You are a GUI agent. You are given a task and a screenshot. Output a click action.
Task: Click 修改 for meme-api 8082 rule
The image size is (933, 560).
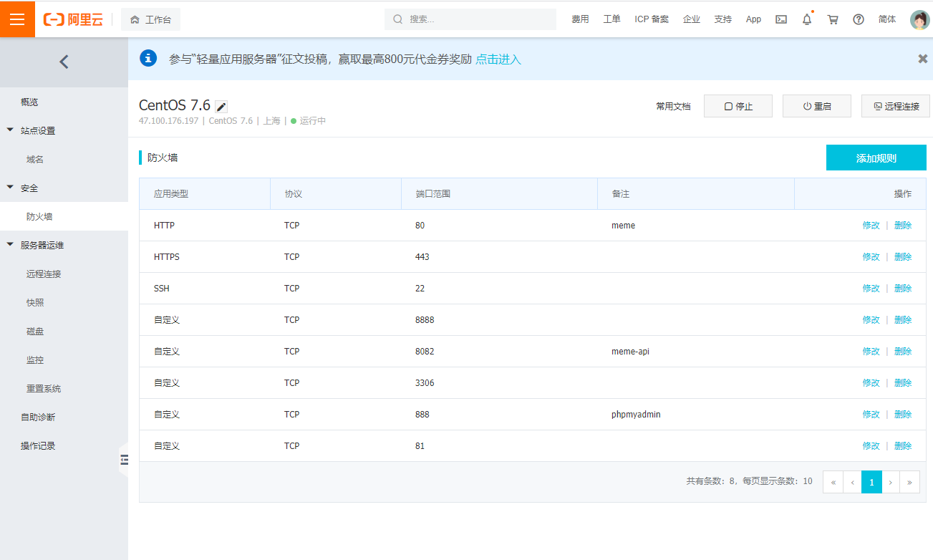[x=871, y=351]
